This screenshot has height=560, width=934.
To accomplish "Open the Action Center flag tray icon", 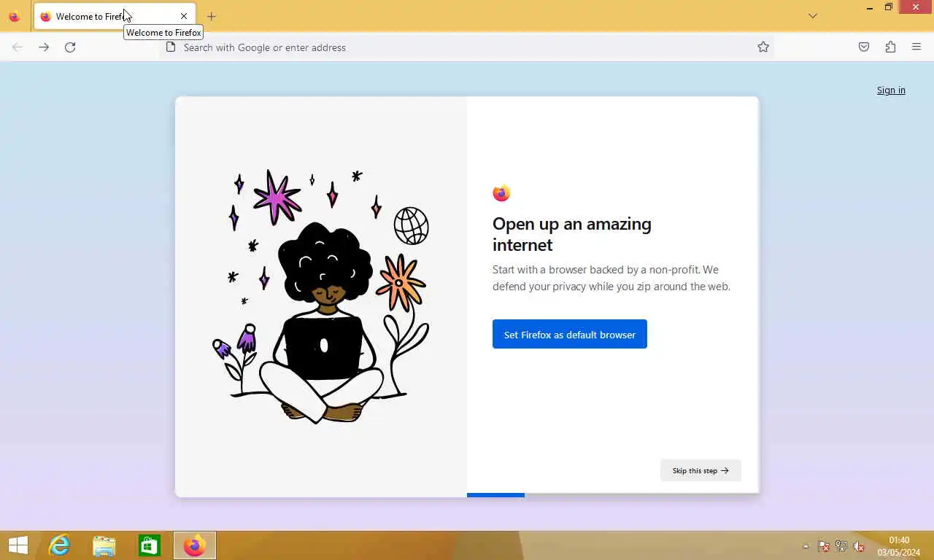I will pos(823,546).
